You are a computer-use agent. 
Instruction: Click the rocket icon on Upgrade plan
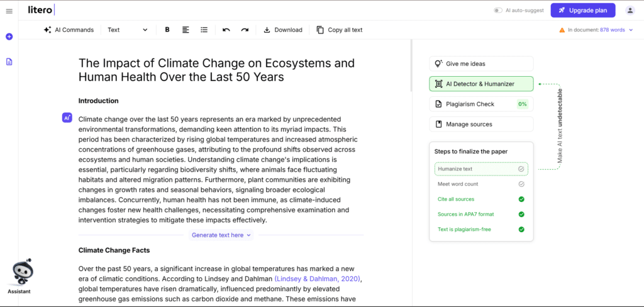562,10
